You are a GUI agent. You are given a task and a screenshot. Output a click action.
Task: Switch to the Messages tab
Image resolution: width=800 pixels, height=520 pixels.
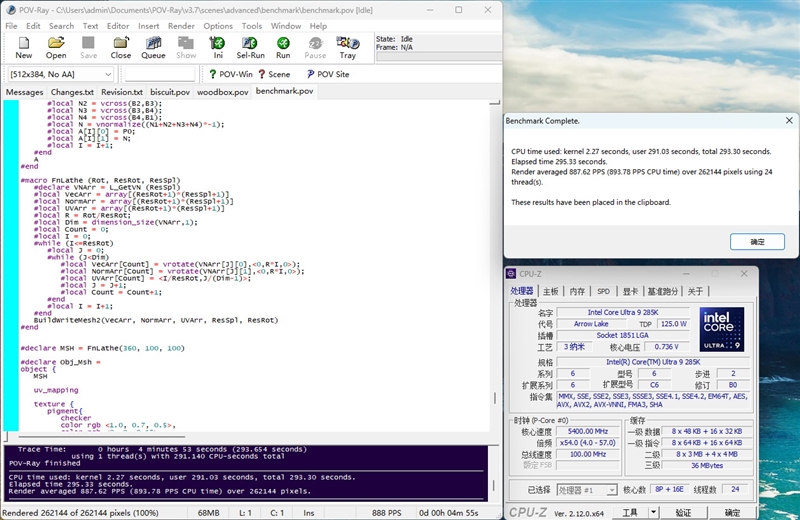tap(24, 92)
